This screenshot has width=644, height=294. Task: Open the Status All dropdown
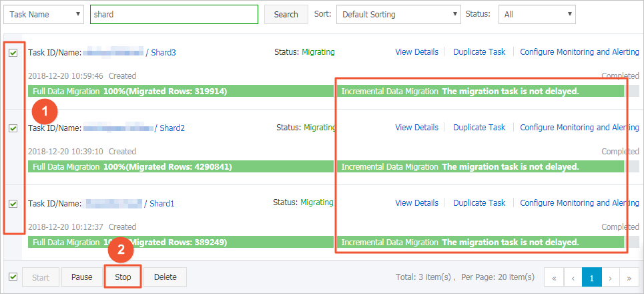(537, 14)
